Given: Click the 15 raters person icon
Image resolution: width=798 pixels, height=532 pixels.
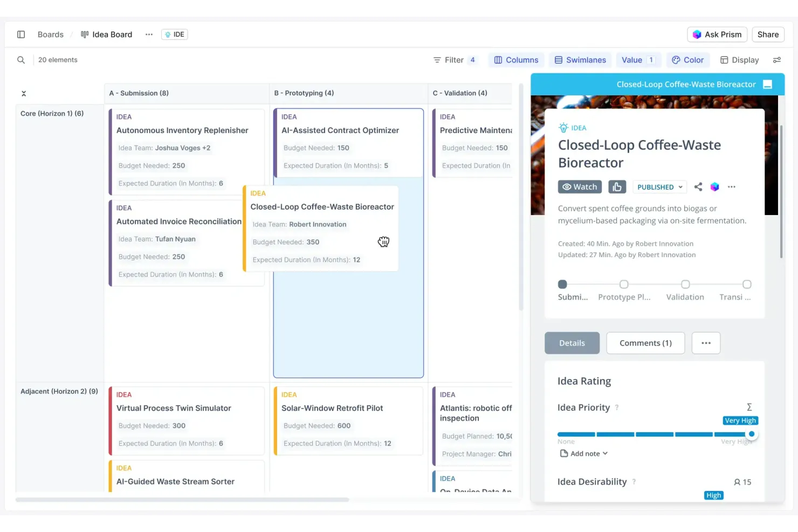Looking at the screenshot, I should coord(737,482).
